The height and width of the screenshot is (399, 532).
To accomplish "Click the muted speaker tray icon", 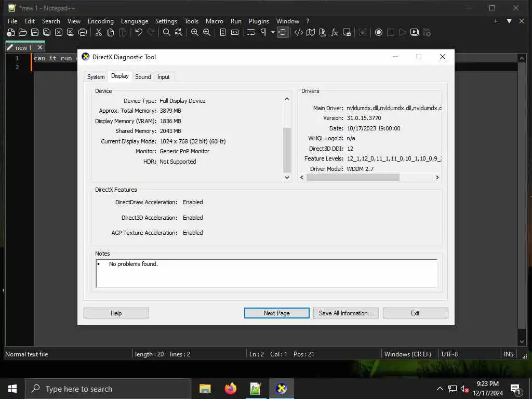I will tap(464, 389).
